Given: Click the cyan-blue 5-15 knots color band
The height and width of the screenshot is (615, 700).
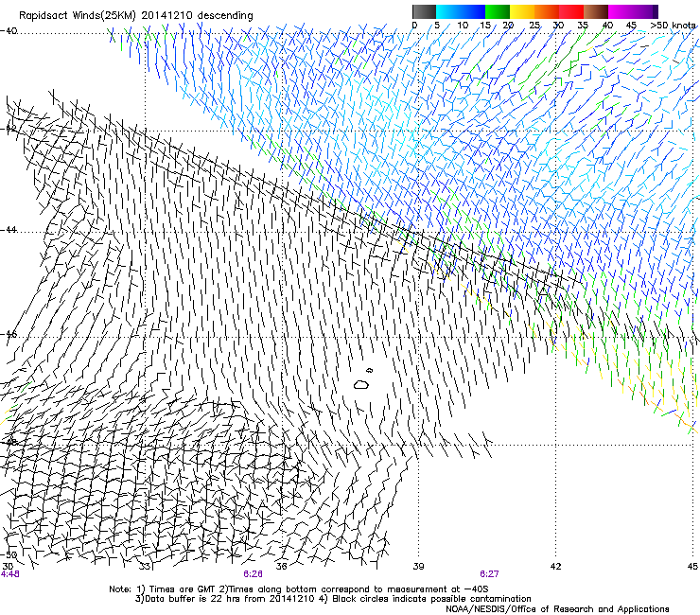Looking at the screenshot, I should point(461,11).
